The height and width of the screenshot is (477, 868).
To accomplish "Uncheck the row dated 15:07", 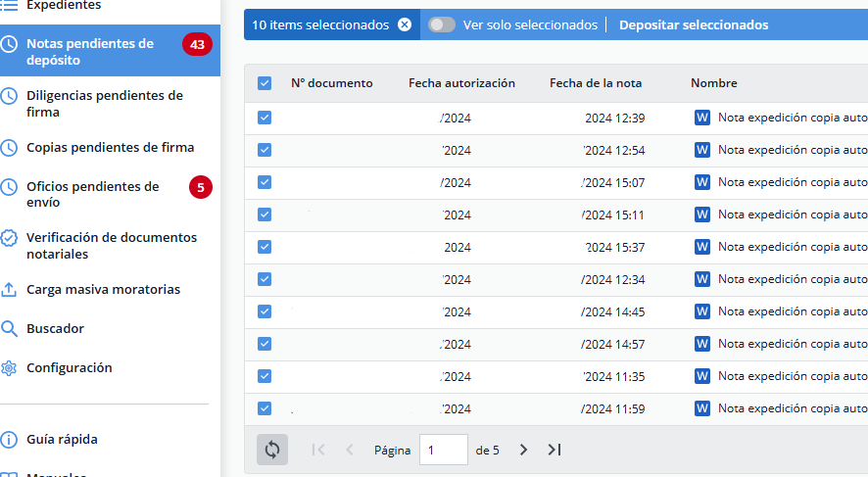I will pyautogui.click(x=265, y=182).
